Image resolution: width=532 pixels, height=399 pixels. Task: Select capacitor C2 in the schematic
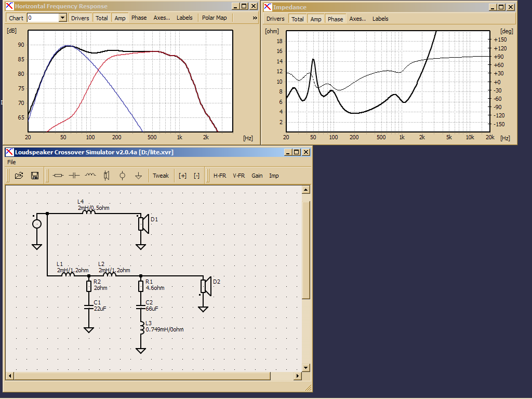pyautogui.click(x=140, y=307)
